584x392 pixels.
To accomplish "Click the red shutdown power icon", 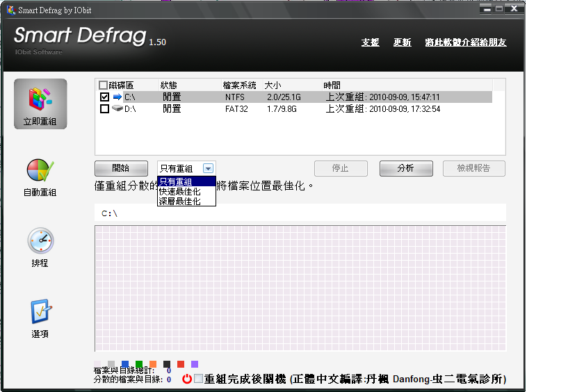I will click(187, 379).
